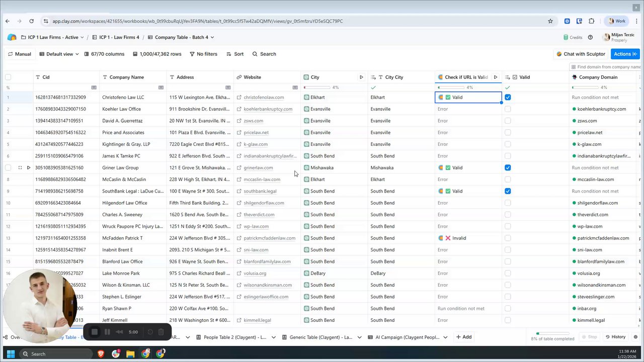Open the Brave browser taskbar icon
This screenshot has height=362, width=644.
101,354
